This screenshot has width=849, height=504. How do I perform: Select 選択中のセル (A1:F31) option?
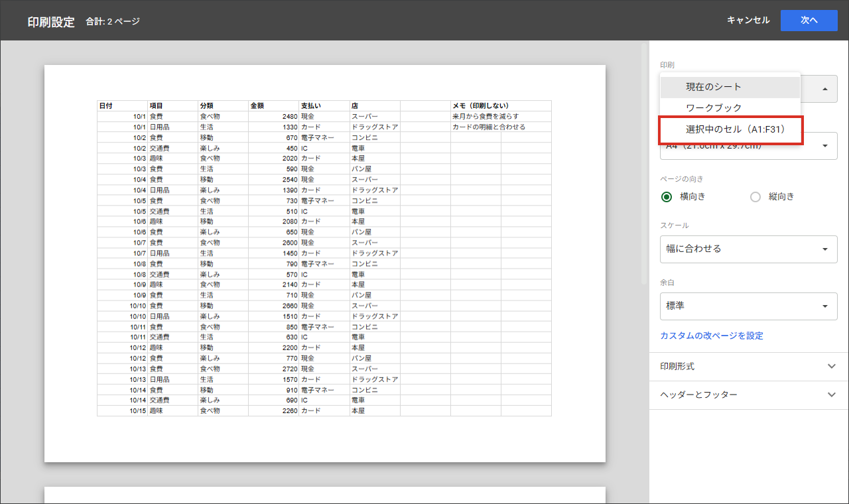(731, 130)
